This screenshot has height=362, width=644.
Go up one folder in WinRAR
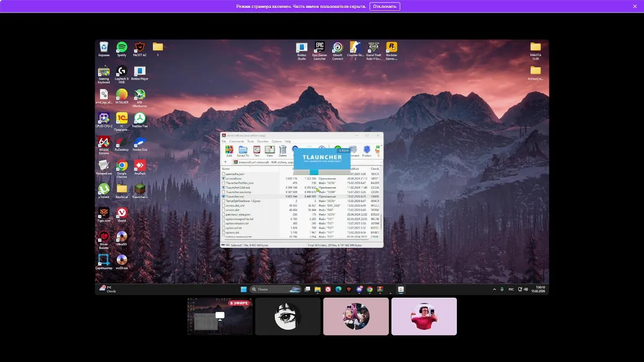point(225,162)
